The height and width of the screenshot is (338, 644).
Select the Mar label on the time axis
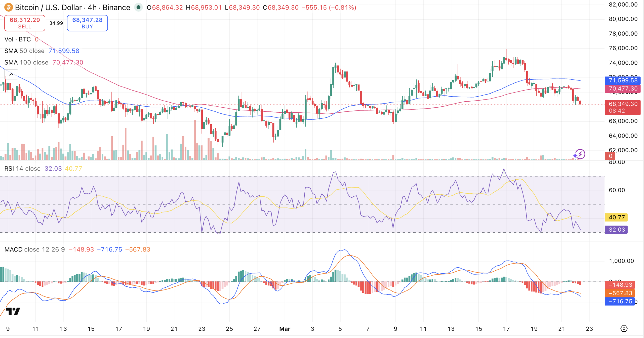pos(285,328)
